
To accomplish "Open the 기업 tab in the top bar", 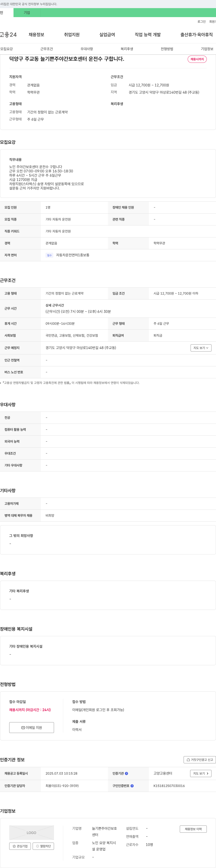I will (27, 12).
